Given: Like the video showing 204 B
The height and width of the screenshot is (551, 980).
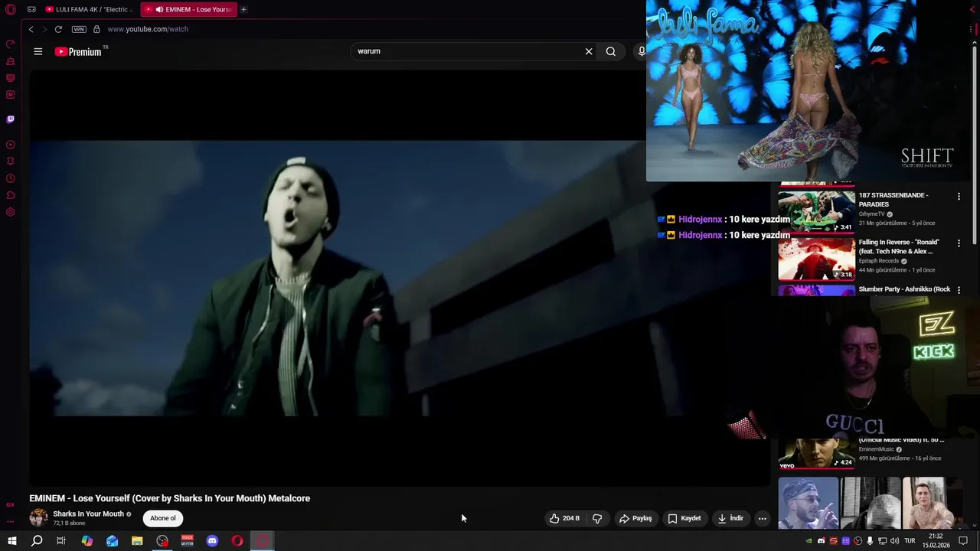Looking at the screenshot, I should pyautogui.click(x=564, y=518).
